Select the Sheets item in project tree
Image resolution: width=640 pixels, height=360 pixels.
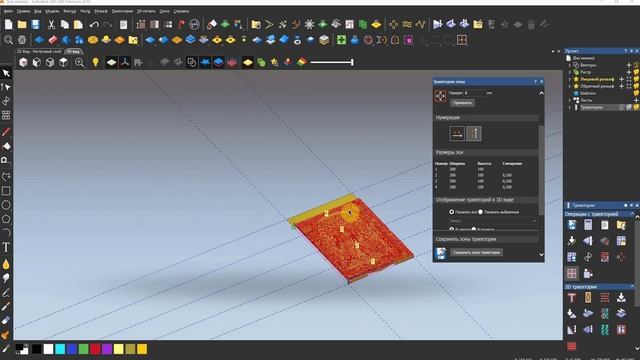pos(586,100)
